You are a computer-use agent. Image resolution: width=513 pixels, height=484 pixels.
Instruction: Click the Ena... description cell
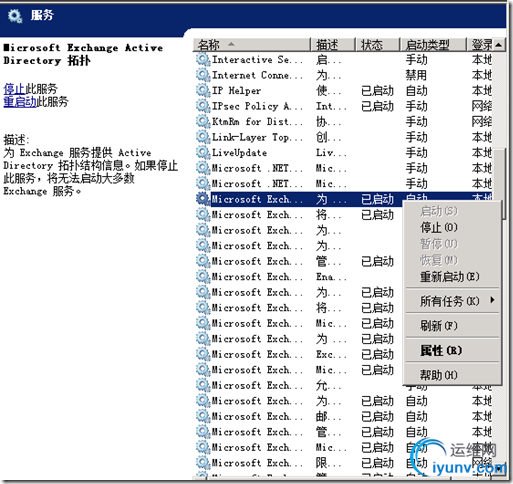(331, 277)
